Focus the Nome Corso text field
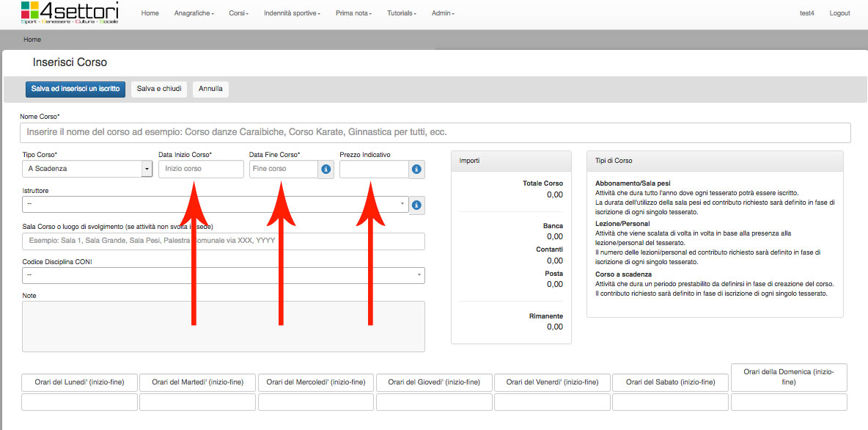Screen dimensions: 868x430 tap(435, 133)
